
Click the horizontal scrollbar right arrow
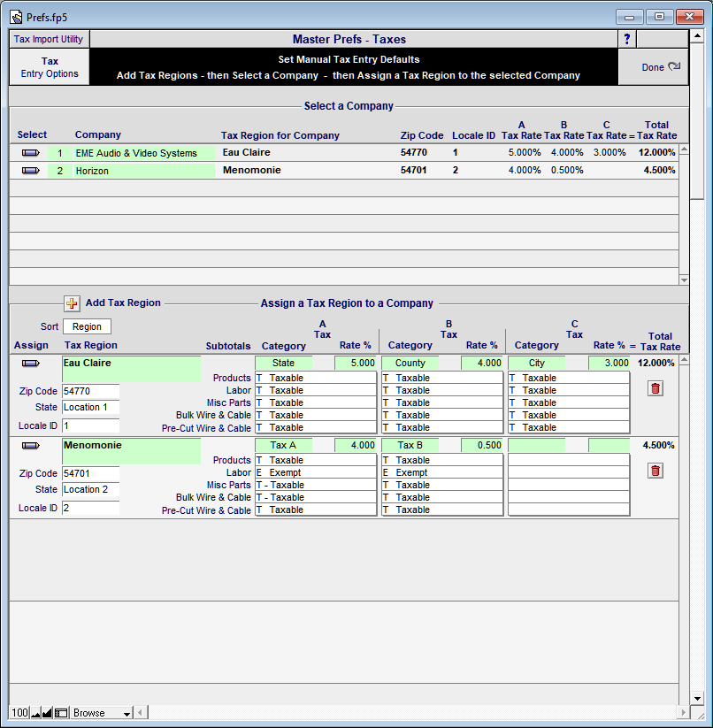pos(683,713)
